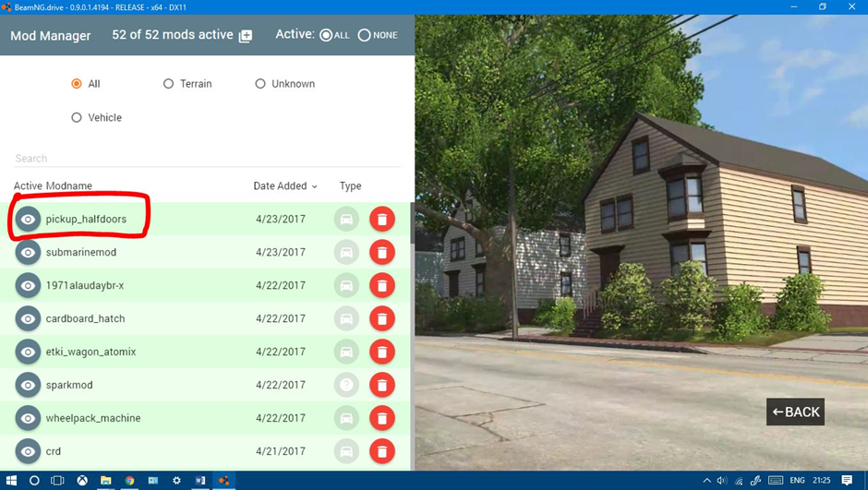This screenshot has width=868, height=490.
Task: Delete the crd mod
Action: point(382,451)
